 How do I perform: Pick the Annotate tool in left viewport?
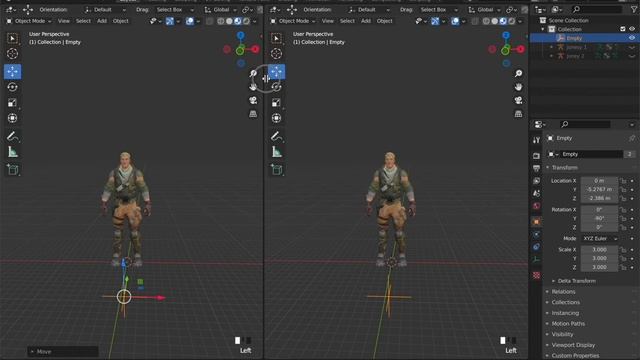[x=13, y=136]
